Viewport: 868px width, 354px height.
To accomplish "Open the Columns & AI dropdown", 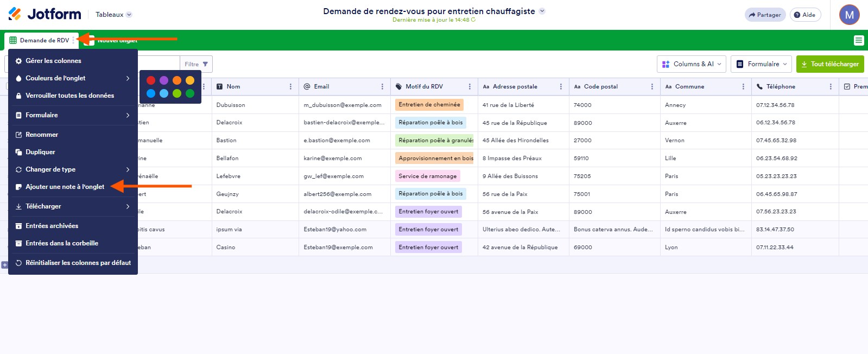I will coord(692,64).
